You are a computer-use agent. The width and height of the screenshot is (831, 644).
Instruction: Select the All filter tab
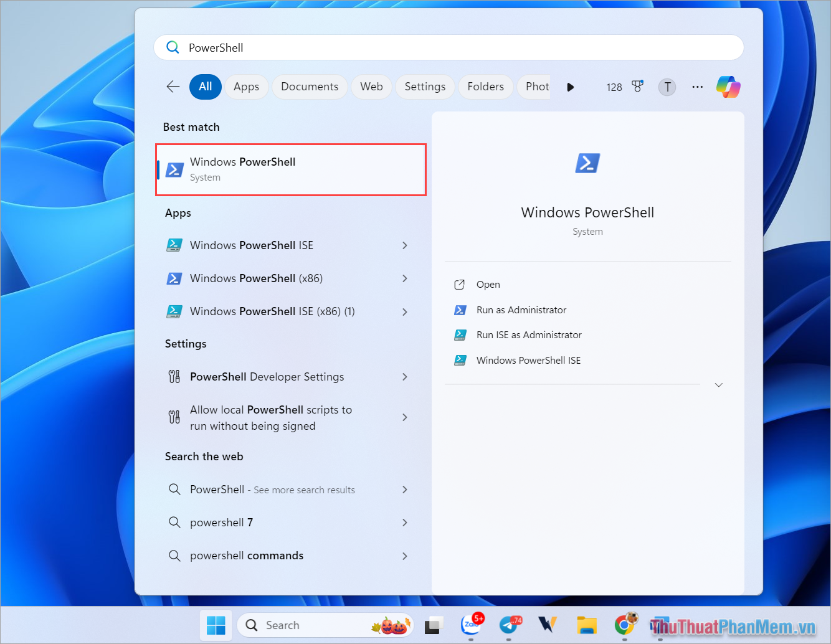206,87
